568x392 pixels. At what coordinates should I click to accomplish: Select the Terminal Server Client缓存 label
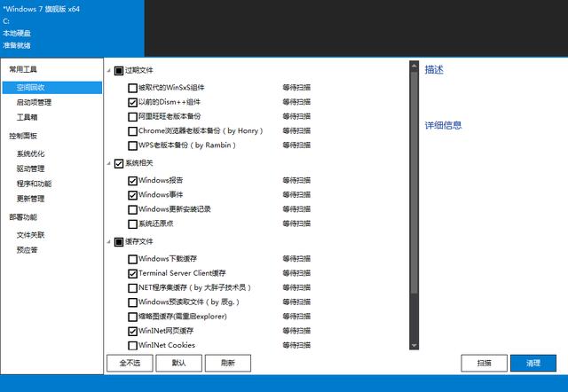pyautogui.click(x=182, y=273)
